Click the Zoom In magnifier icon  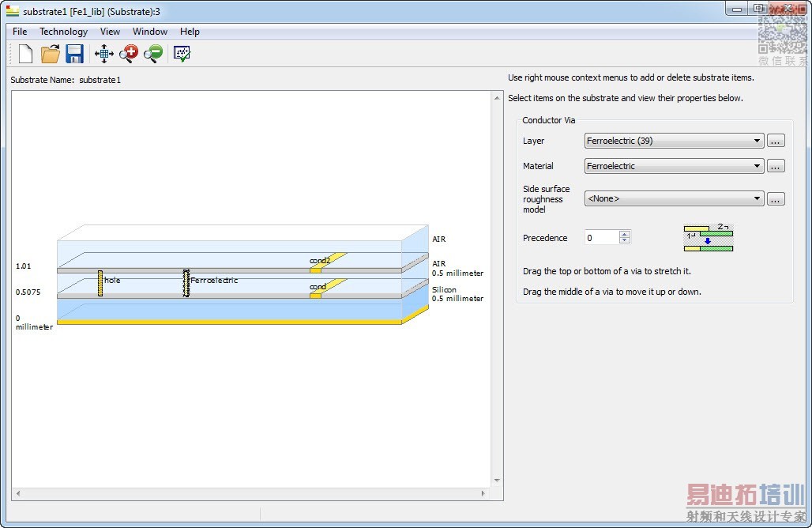coord(129,54)
